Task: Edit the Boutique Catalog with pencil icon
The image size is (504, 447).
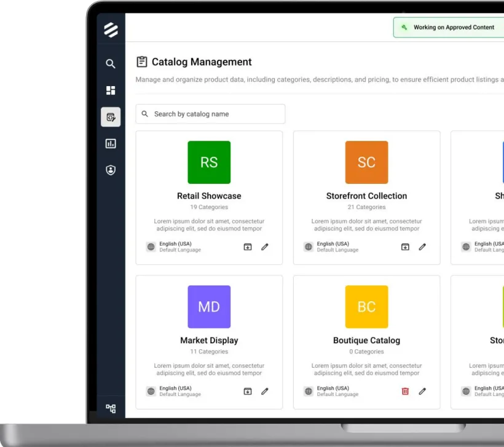Action: coord(422,391)
